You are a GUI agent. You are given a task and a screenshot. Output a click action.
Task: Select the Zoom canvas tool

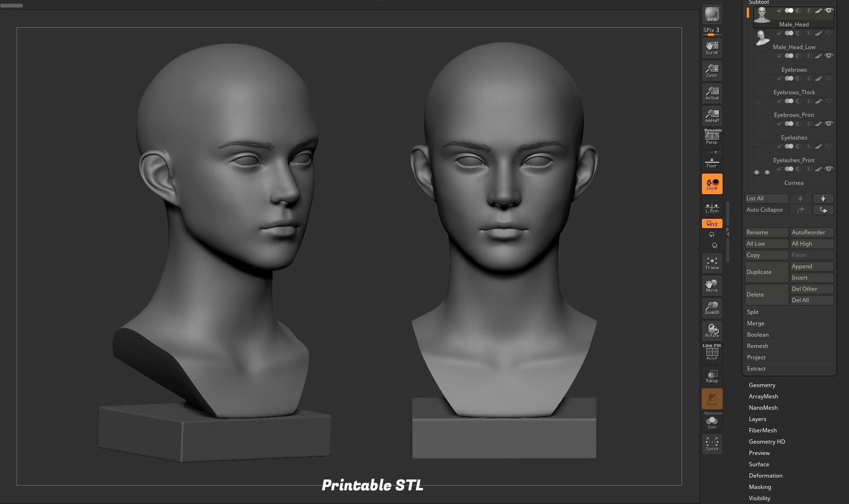712,70
